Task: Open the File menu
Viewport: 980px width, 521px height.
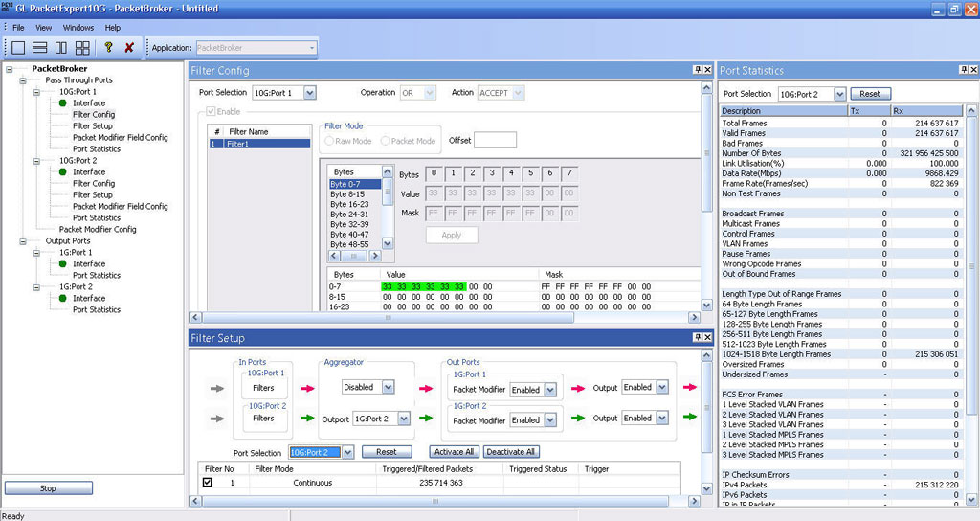Action: [19, 28]
